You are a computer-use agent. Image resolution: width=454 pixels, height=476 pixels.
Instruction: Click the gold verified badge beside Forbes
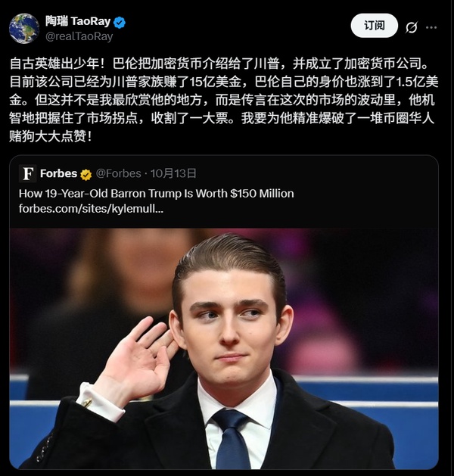click(86, 175)
